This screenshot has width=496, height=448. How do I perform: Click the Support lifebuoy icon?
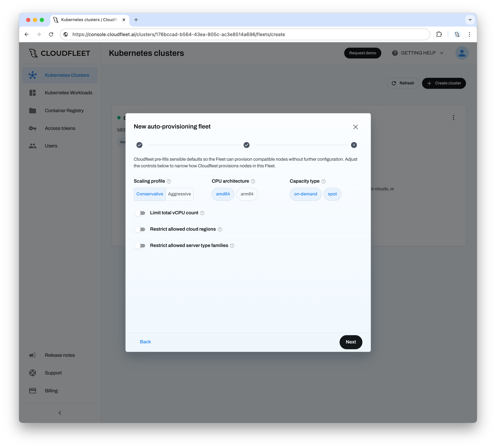(x=32, y=373)
